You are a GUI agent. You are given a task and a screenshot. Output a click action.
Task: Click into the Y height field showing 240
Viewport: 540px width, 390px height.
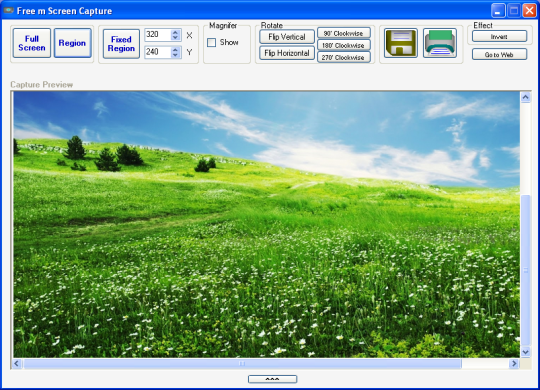click(x=158, y=52)
